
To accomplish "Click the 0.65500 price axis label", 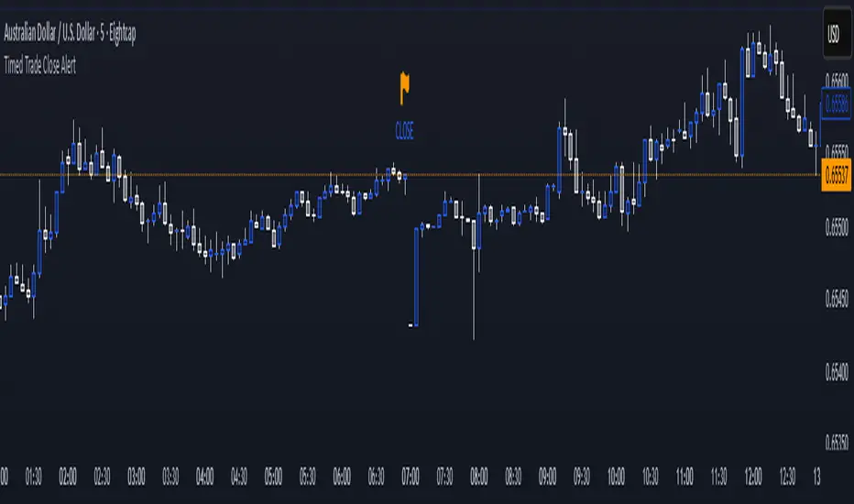I will 837,227.
